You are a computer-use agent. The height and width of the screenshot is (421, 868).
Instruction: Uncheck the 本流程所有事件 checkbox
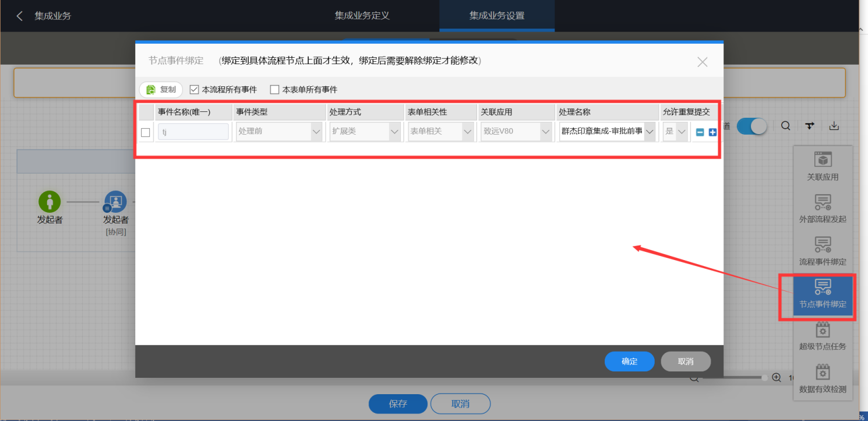pyautogui.click(x=195, y=90)
